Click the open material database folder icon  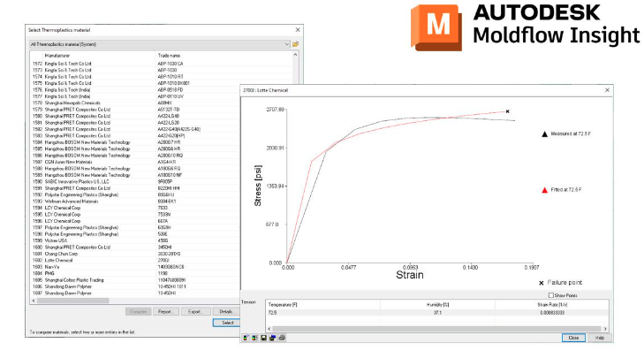coord(295,44)
